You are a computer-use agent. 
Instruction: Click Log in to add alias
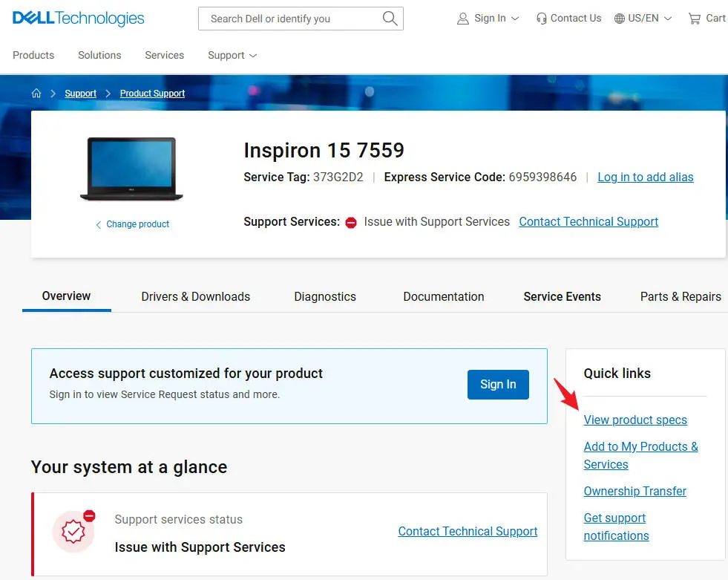646,177
